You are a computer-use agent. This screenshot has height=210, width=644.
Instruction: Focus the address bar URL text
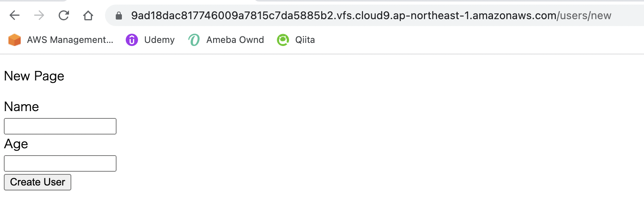click(x=371, y=16)
